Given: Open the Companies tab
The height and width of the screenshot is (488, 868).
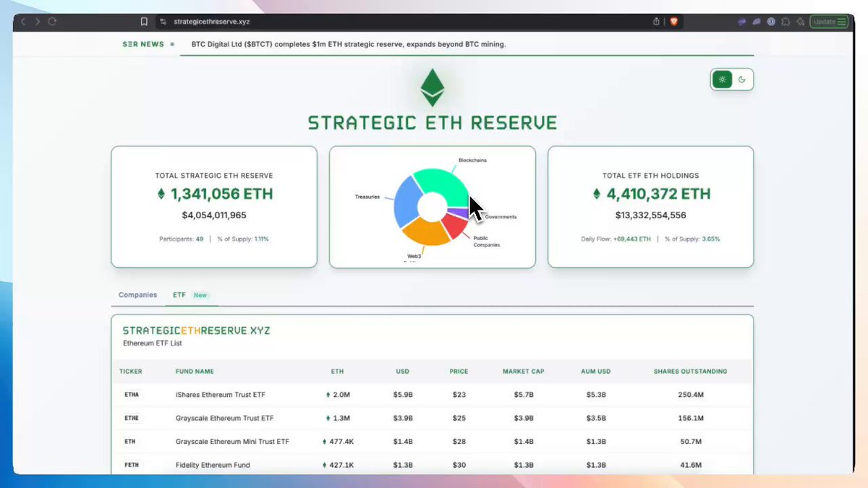Looking at the screenshot, I should coord(137,295).
